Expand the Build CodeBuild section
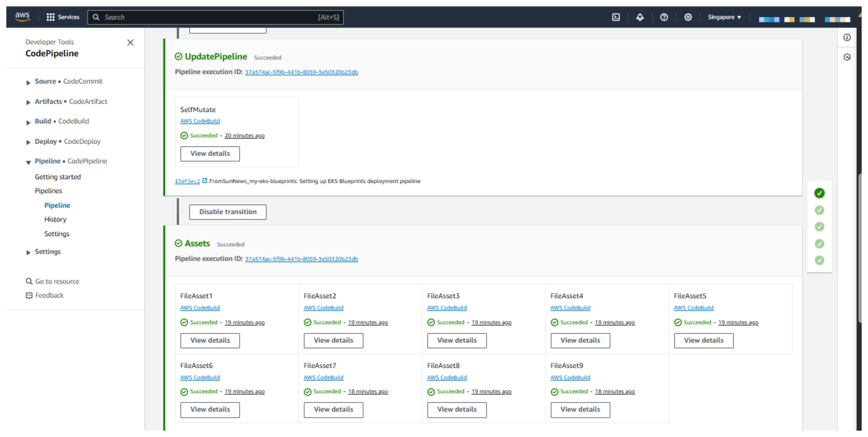Image resolution: width=868 pixels, height=437 pixels. (x=28, y=122)
